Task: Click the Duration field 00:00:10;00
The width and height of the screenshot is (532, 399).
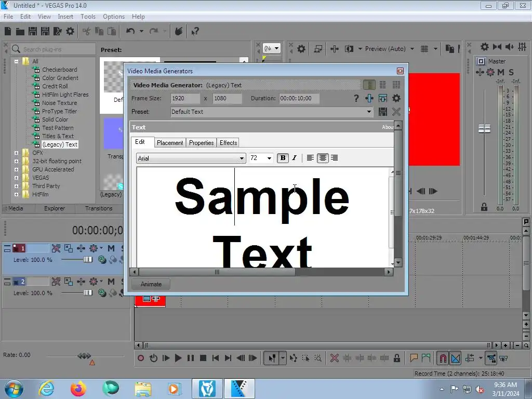Action: (299, 98)
